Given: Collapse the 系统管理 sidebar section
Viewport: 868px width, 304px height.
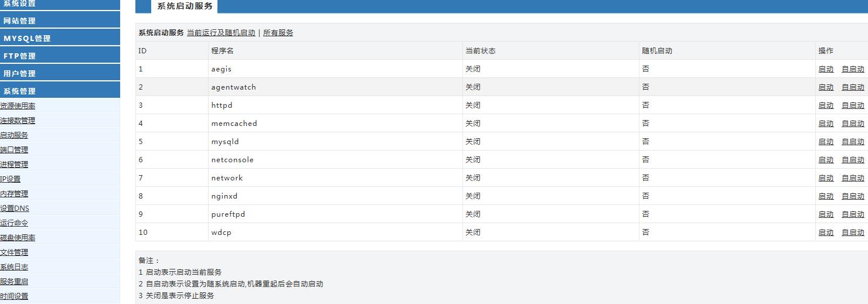Looking at the screenshot, I should tap(60, 91).
